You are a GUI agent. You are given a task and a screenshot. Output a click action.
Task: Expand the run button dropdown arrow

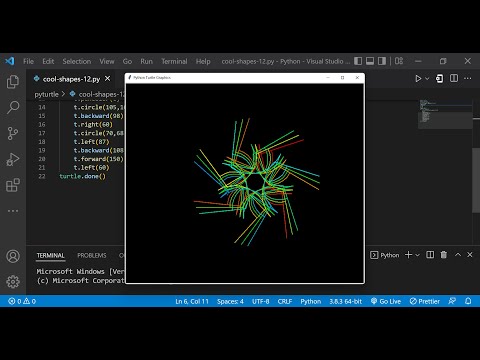pyautogui.click(x=427, y=79)
